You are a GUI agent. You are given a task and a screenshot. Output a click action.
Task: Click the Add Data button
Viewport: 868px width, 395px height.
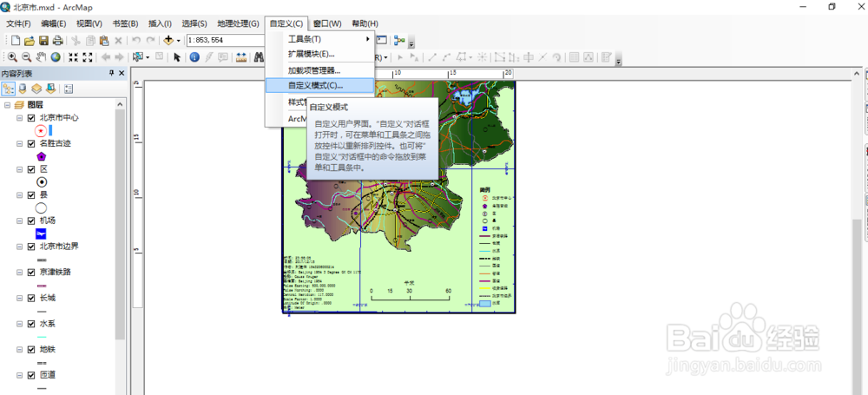pos(168,41)
